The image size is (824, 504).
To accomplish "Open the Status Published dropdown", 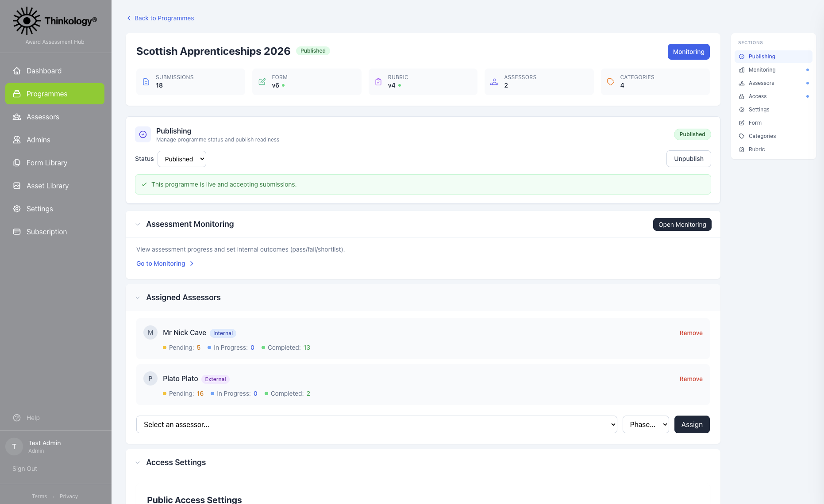I will click(x=182, y=159).
